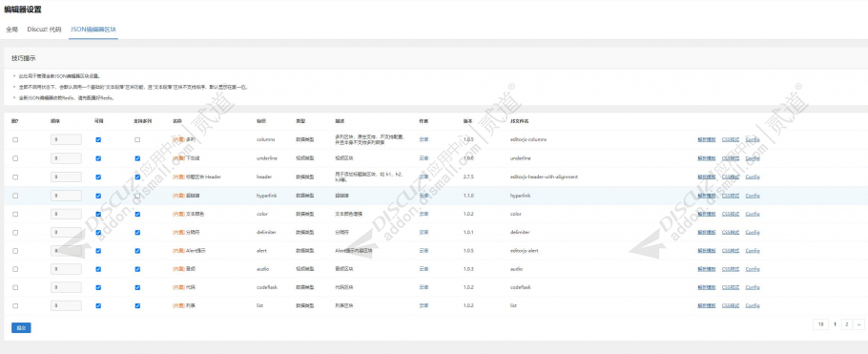Open CSS样式 link for list row
868x354 pixels.
point(730,305)
